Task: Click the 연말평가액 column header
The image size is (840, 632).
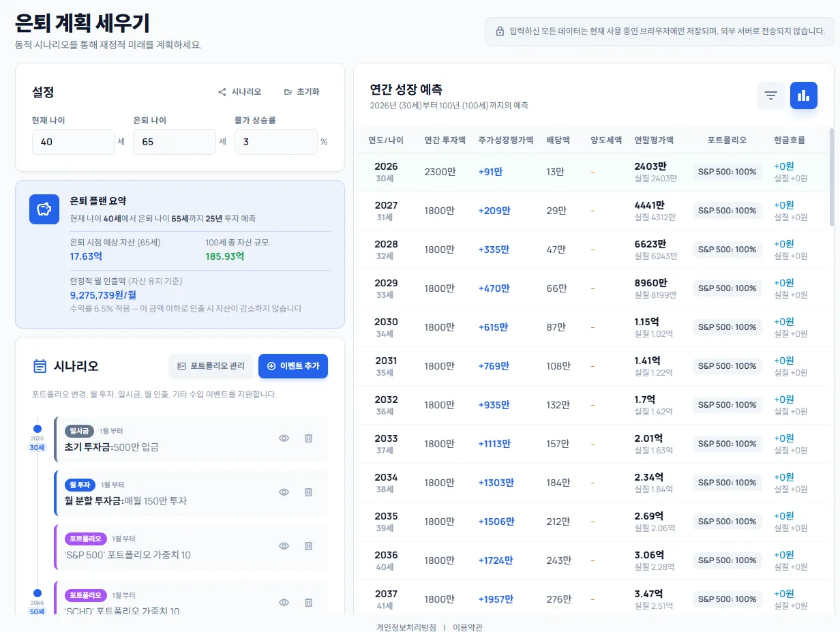Action: pyautogui.click(x=654, y=140)
